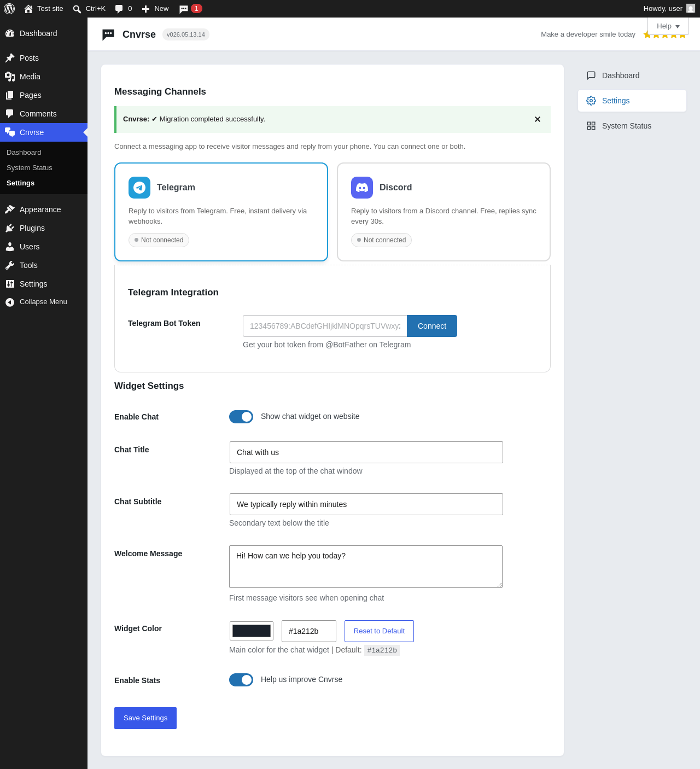Image resolution: width=700 pixels, height=769 pixels.
Task: Dismiss the migration completed notice
Action: point(538,119)
